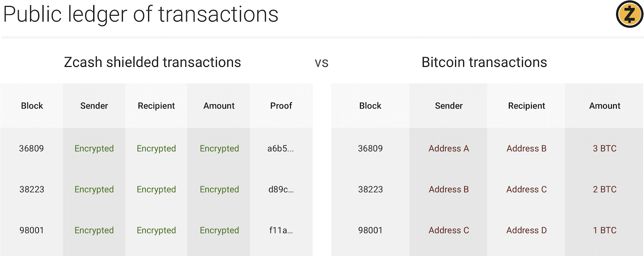644x256 pixels.
Task: Click the vs text between tables
Action: [322, 63]
